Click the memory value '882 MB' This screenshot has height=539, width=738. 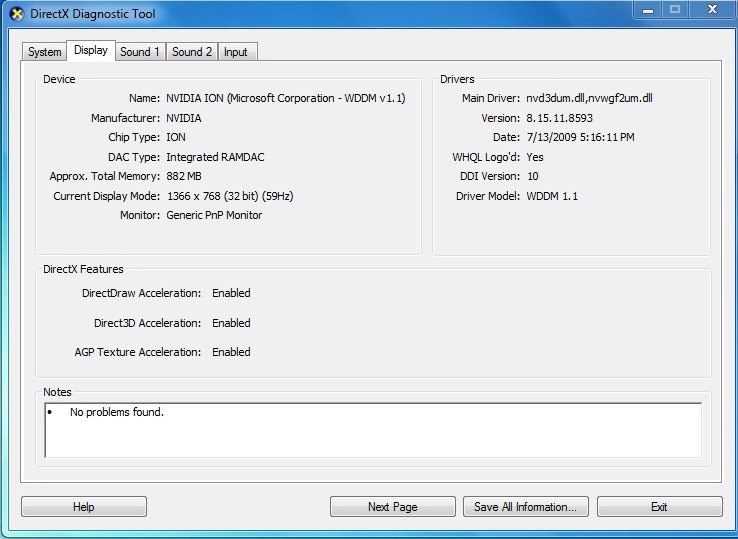click(184, 176)
